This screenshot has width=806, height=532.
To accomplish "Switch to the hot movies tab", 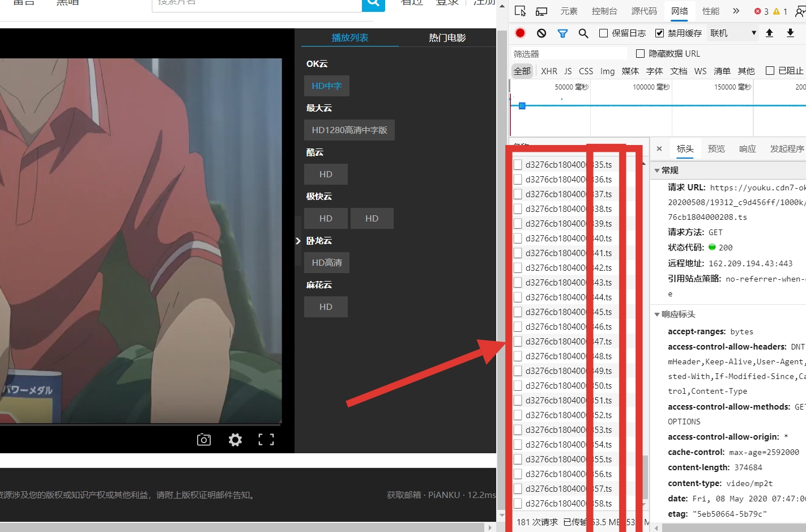I will coord(447,37).
